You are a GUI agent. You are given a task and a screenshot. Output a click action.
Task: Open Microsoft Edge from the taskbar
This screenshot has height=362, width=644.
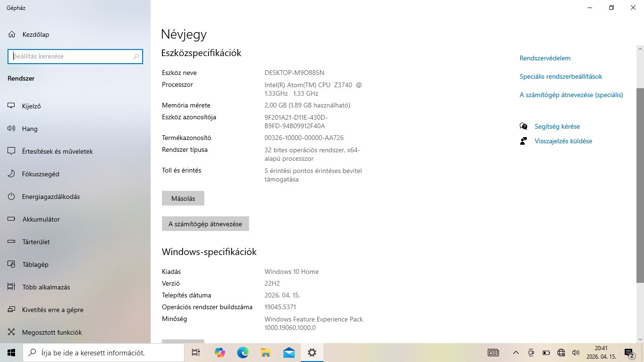[242, 353]
